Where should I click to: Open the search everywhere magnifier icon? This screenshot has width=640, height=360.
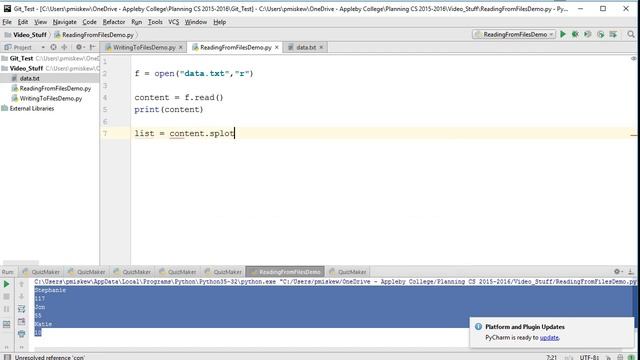(631, 34)
